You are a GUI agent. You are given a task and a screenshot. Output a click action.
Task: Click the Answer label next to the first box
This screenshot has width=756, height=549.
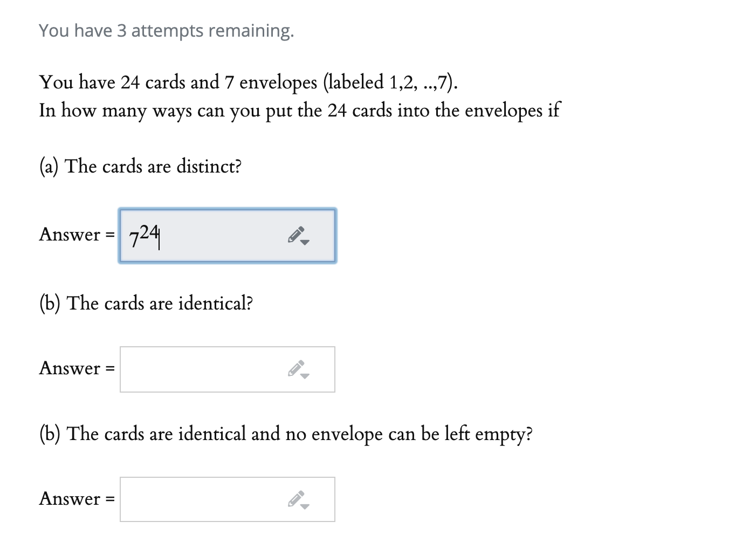point(75,235)
